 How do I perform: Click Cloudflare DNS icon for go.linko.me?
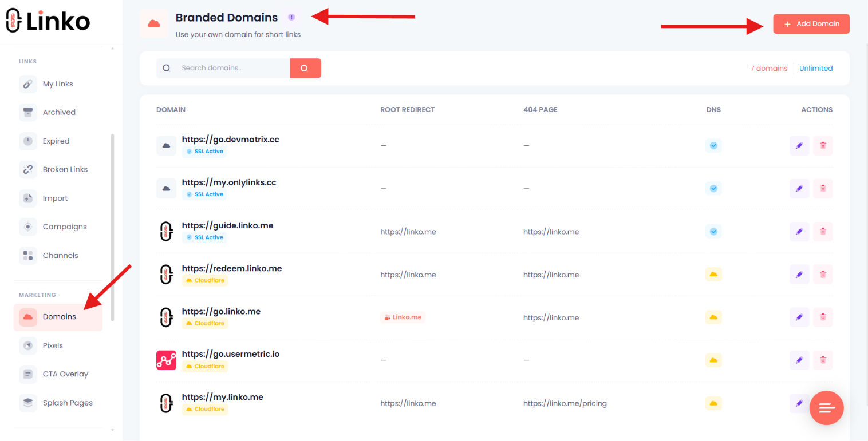pyautogui.click(x=713, y=317)
